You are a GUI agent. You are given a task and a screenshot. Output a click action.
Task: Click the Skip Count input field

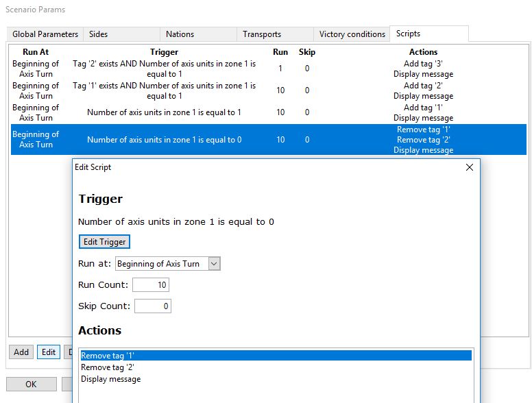[152, 306]
